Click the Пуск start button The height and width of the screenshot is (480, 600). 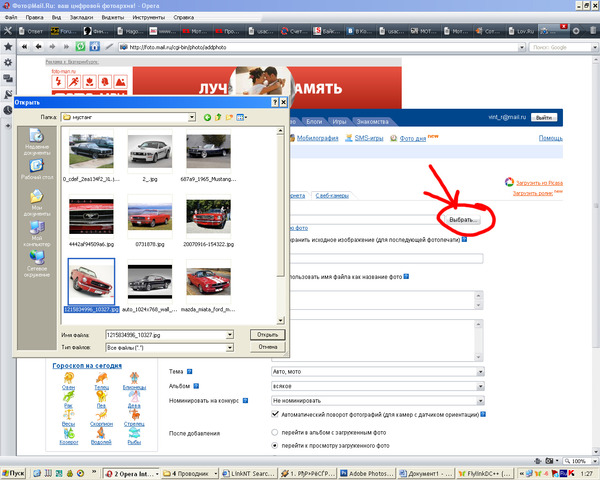(x=13, y=473)
